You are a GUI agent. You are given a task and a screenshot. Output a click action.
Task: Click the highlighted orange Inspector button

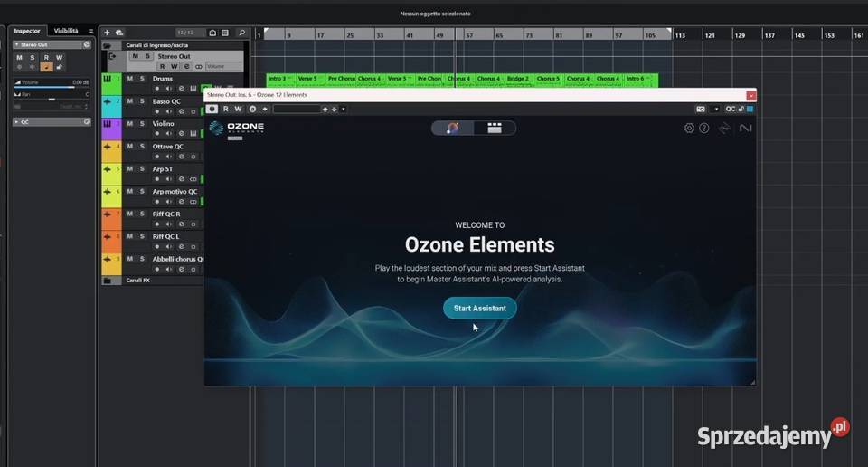point(46,67)
